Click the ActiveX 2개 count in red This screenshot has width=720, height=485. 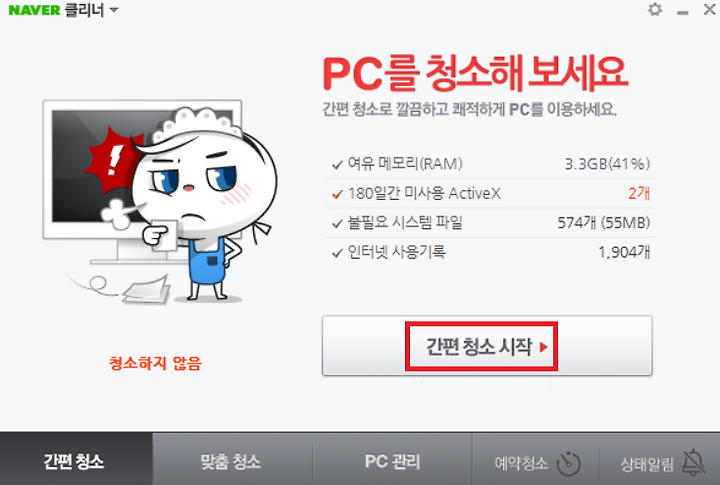pos(639,193)
